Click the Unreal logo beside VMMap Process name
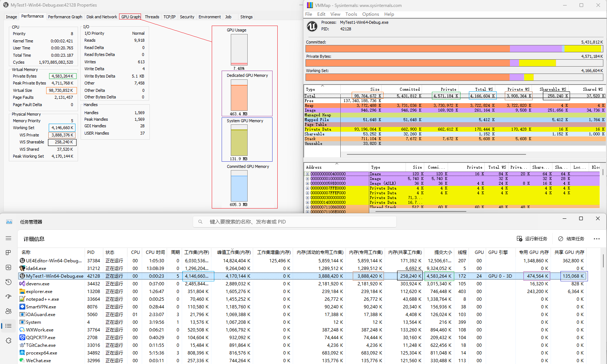The width and height of the screenshot is (607, 364). [x=312, y=26]
